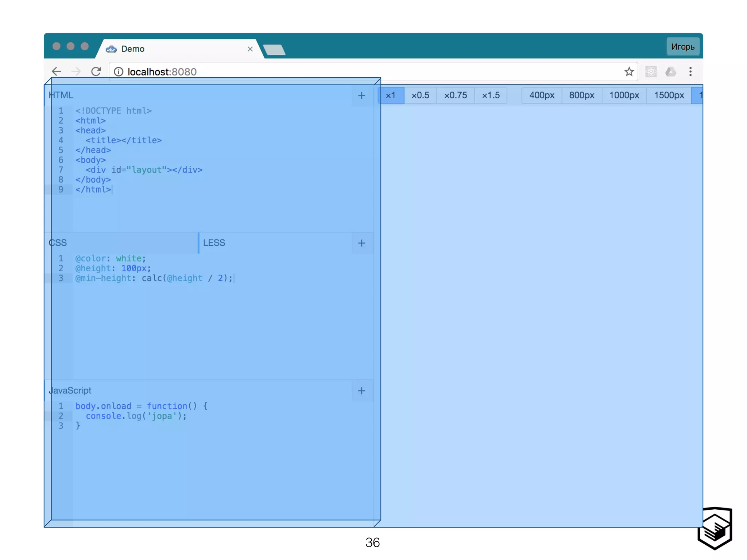
Task: Click the browser back arrow
Action: click(57, 71)
